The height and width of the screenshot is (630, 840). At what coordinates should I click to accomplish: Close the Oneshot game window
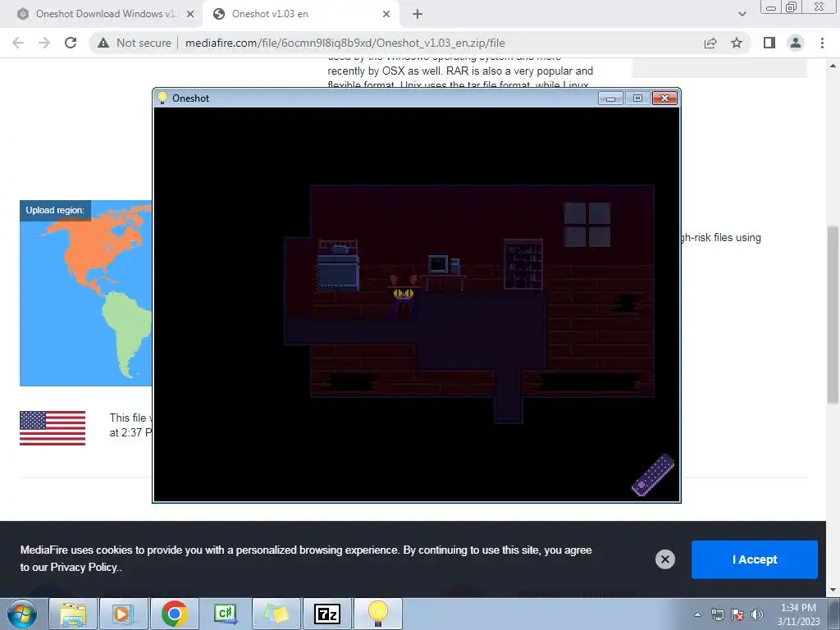pyautogui.click(x=664, y=98)
